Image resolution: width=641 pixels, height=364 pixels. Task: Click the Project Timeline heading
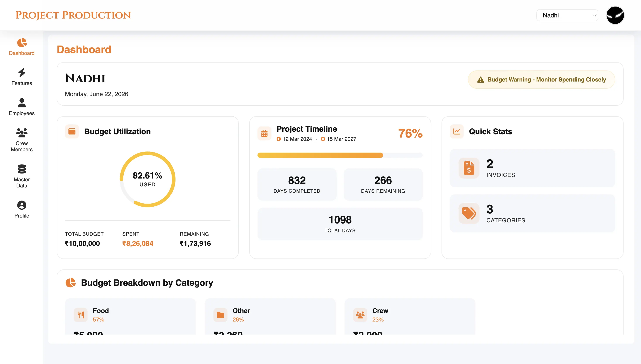[307, 129]
